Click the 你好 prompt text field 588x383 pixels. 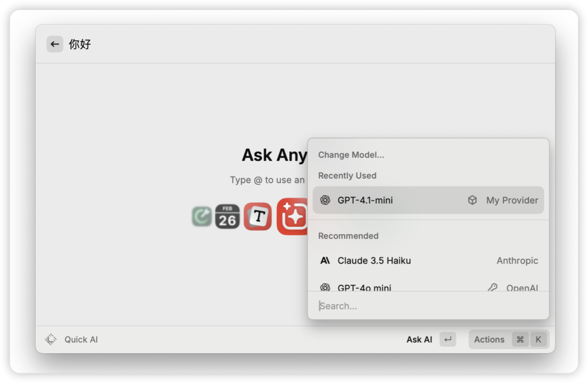click(230, 44)
